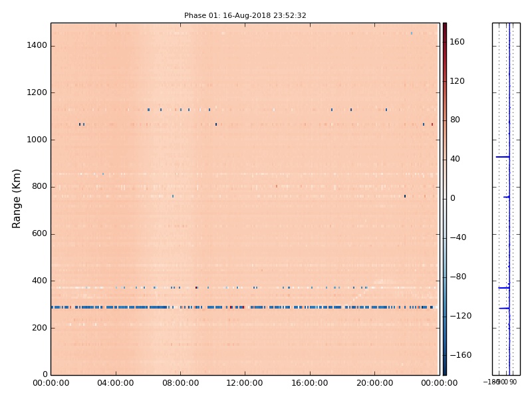This screenshot has height=399, width=532.
Task: Click the colorbar label −120
Action: pyautogui.click(x=460, y=316)
